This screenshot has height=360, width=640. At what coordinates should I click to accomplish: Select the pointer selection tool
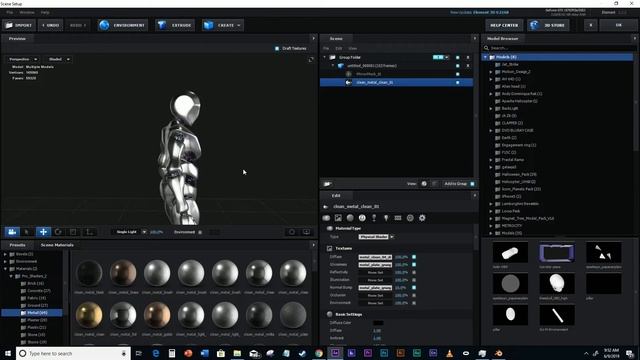pos(27,232)
